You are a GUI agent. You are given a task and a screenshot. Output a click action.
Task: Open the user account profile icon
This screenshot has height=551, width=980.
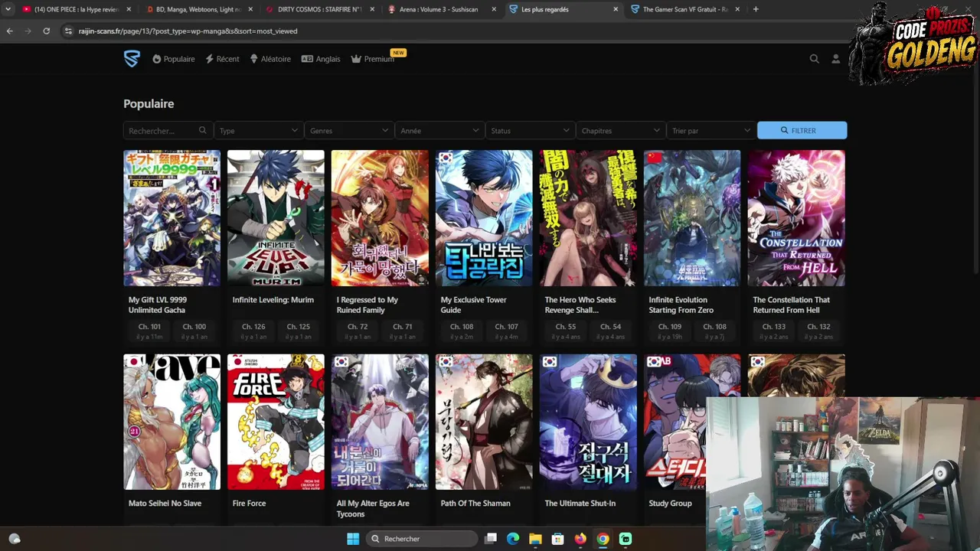click(835, 59)
